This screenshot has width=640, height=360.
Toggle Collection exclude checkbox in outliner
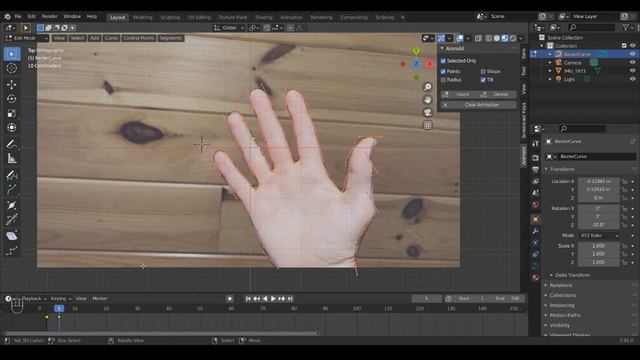624,46
